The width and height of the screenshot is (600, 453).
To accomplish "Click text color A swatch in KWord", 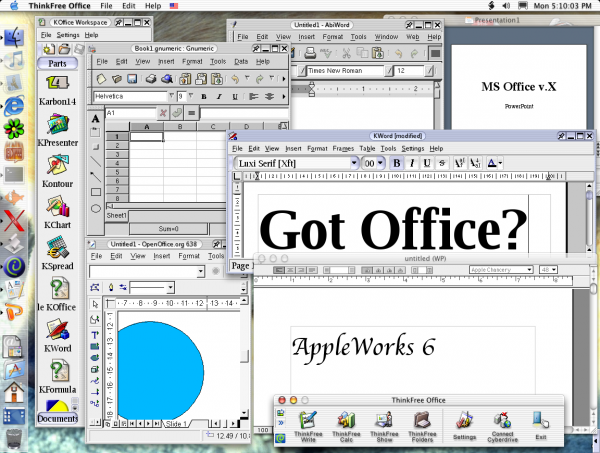I will pyautogui.click(x=492, y=163).
